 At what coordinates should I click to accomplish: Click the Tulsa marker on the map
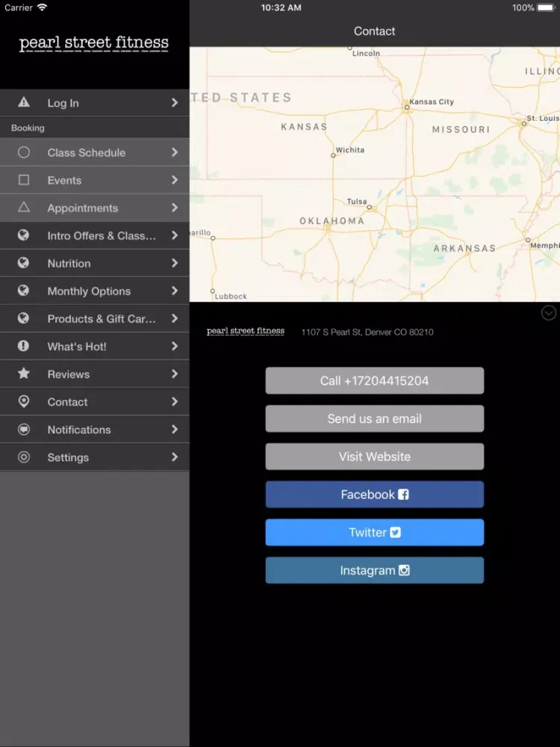coord(369,207)
